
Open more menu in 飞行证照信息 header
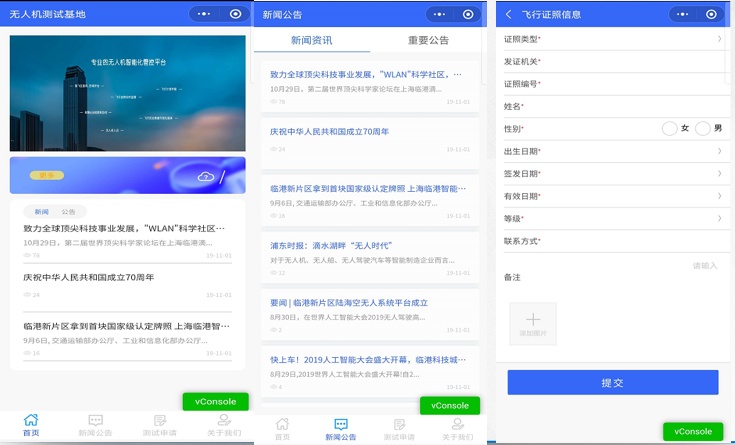(x=682, y=15)
